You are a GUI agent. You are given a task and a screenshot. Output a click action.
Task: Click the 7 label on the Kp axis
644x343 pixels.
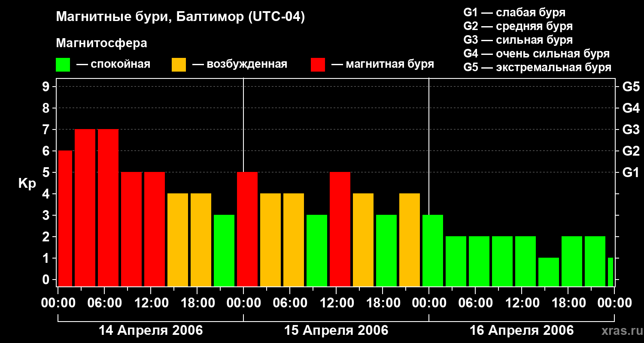(x=47, y=129)
